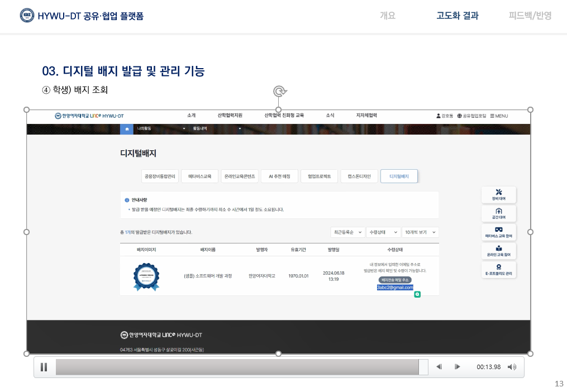
Task: Open the 10개씩 보기 page size dropdown
Action: click(420, 232)
